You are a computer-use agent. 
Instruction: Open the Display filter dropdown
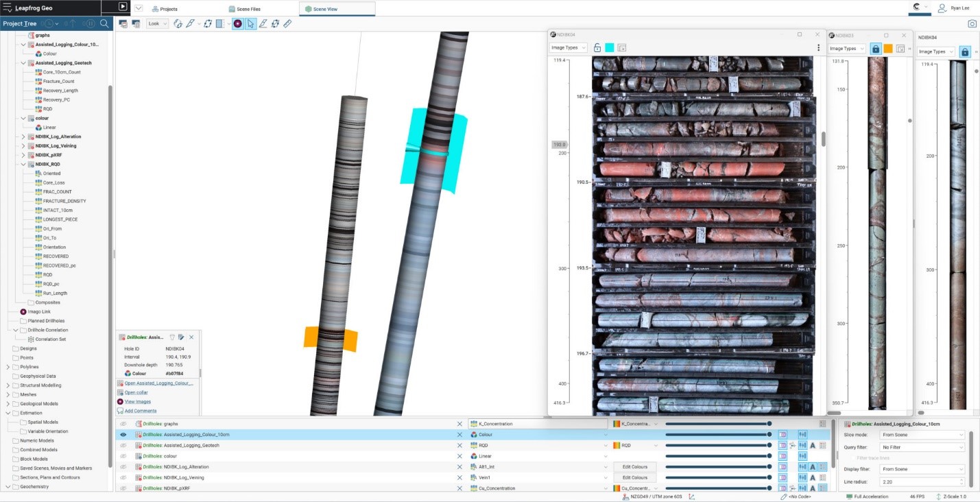[923, 470]
